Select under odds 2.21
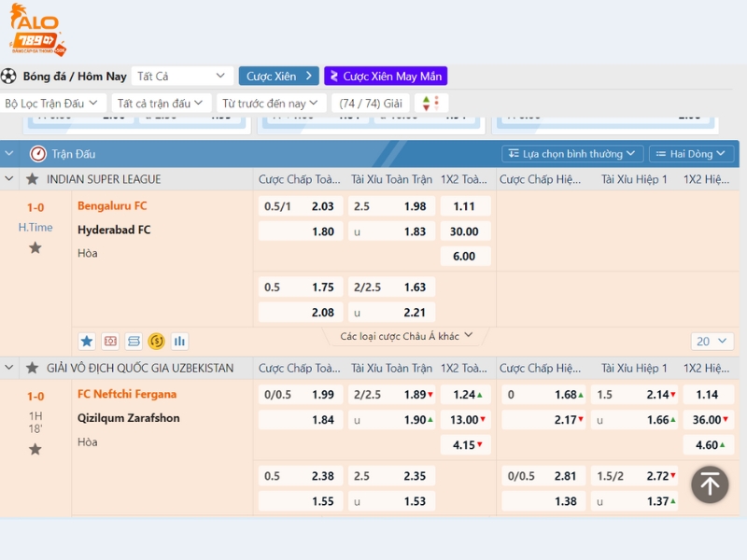Screen dimensions: 747x560 tap(391, 313)
